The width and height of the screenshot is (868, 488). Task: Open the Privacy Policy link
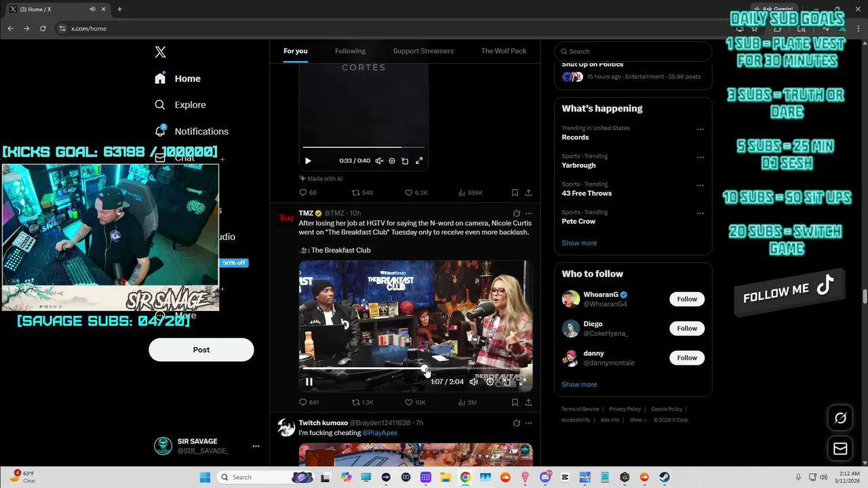[625, 409]
